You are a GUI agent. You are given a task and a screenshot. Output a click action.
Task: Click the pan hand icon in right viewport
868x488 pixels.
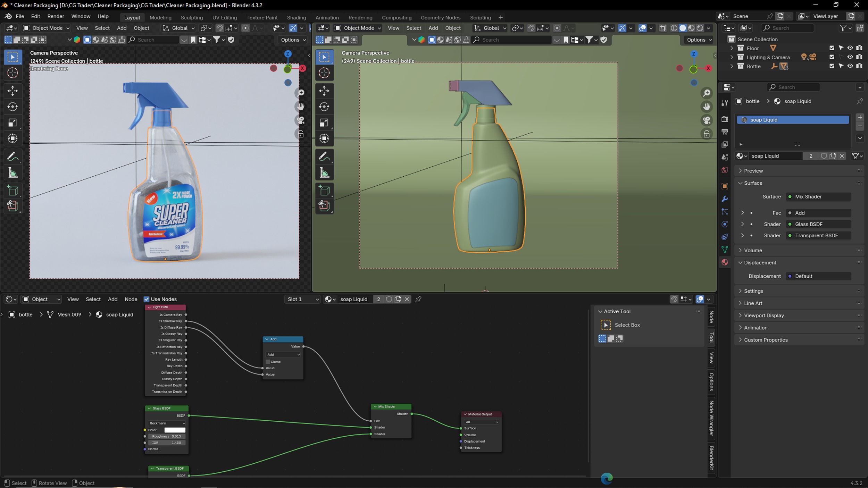tap(707, 107)
